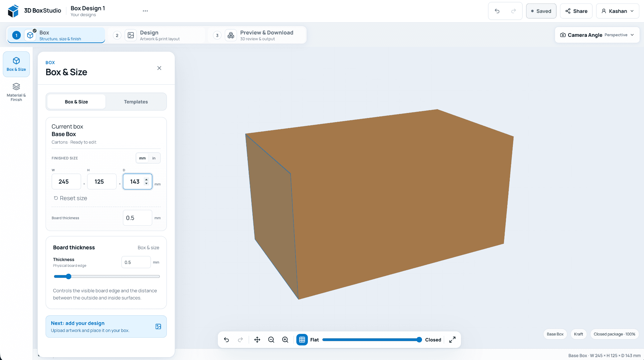Go to Design step tab
This screenshot has height=360, width=644.
(156, 35)
